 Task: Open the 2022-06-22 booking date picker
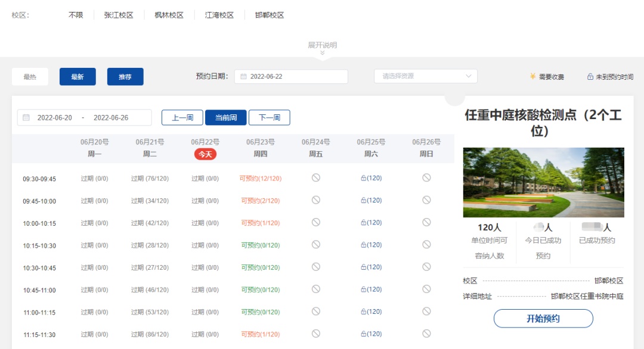point(291,77)
